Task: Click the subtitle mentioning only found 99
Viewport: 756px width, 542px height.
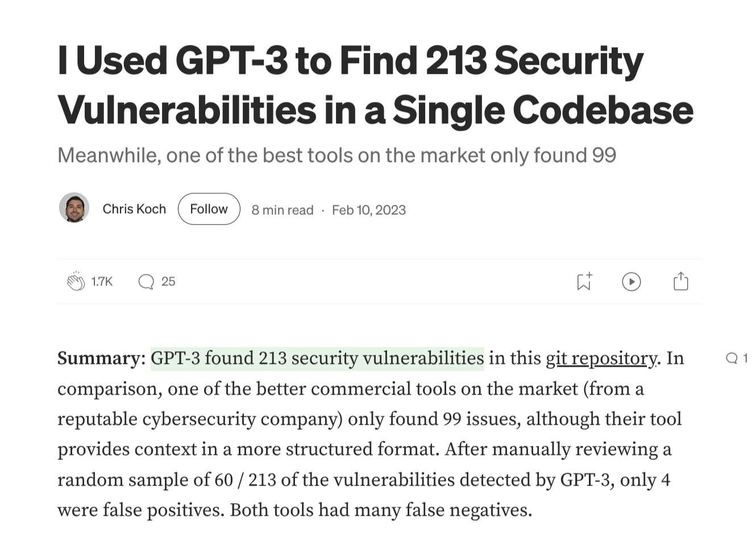Action: coord(337,155)
